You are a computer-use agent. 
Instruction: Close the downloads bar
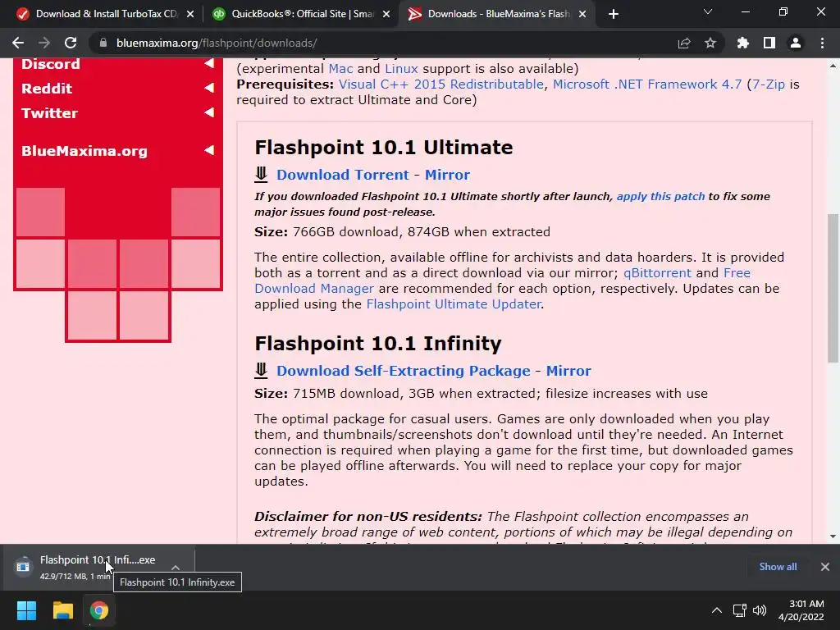pos(825,566)
